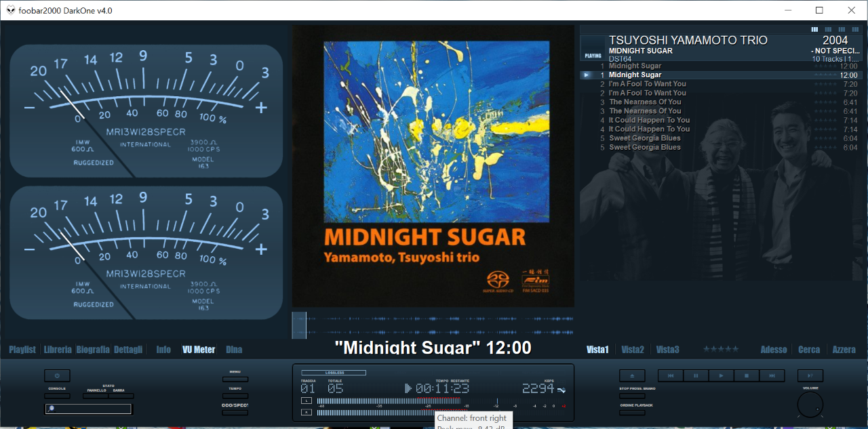
Task: Click the Adesso link
Action: (774, 350)
